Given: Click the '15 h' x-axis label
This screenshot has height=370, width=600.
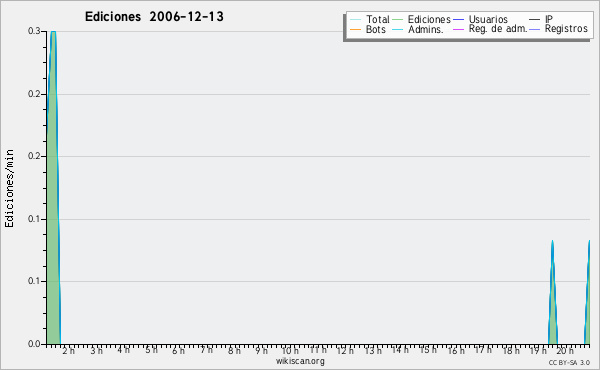Looking at the screenshot, I should pyautogui.click(x=428, y=350).
